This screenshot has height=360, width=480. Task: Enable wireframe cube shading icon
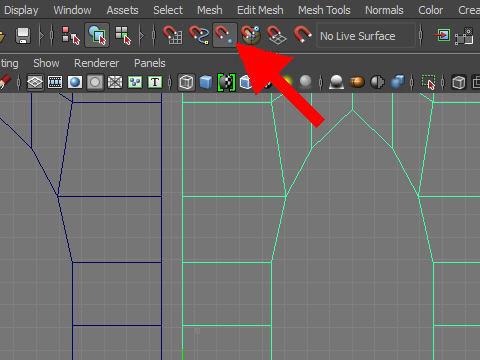tap(186, 82)
